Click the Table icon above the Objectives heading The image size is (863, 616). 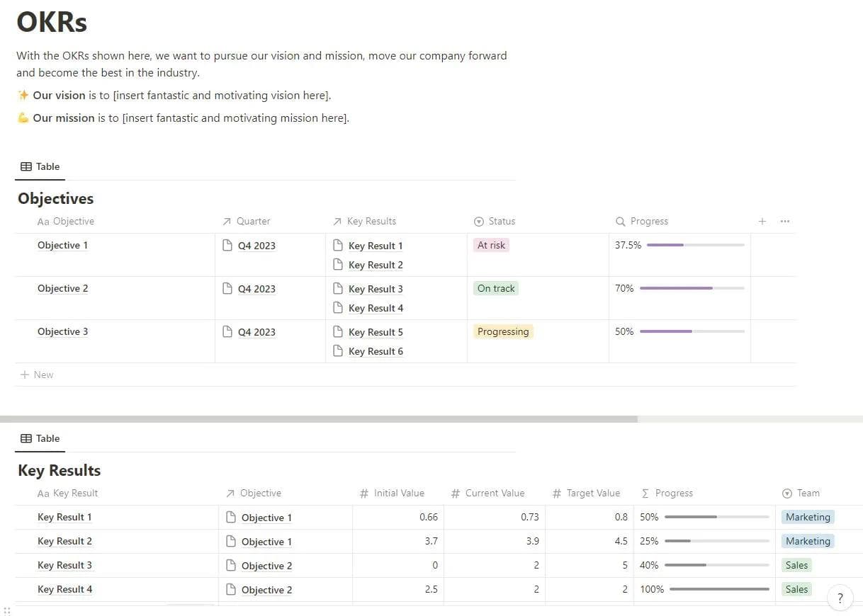[x=25, y=166]
